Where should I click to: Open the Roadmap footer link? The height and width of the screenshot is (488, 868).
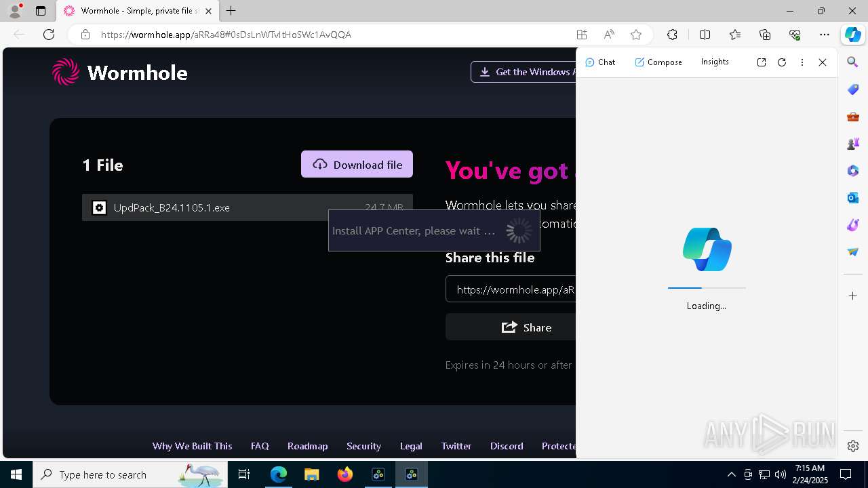[x=307, y=446]
